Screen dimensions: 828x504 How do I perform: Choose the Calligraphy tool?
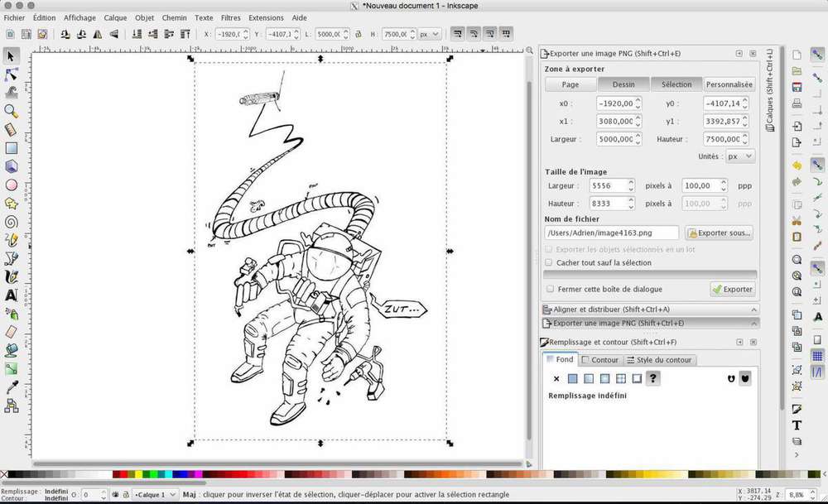(x=11, y=277)
